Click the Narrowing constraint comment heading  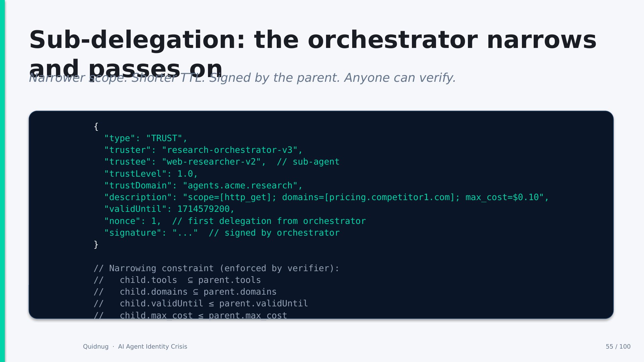pos(216,268)
